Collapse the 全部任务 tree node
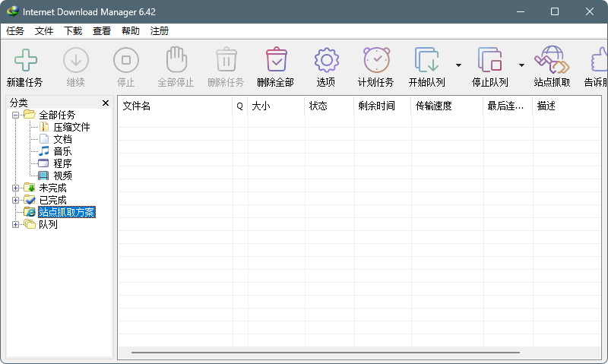The width and height of the screenshot is (608, 364). pyautogui.click(x=16, y=115)
